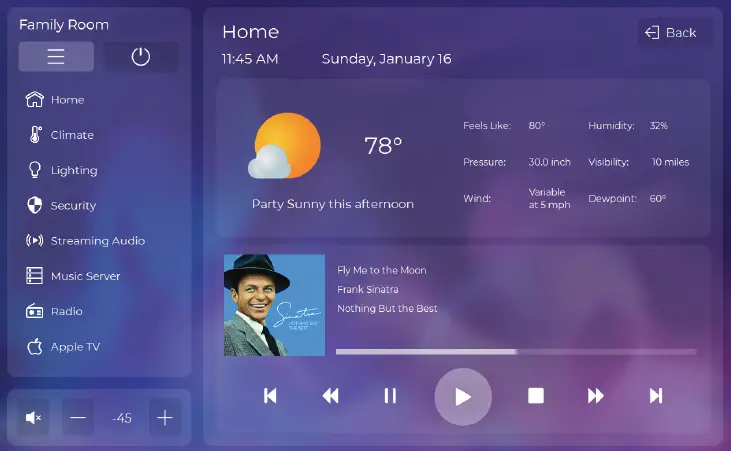Screen dimensions: 731x451
Task: Click the Climate thermometer icon
Action: 35,135
